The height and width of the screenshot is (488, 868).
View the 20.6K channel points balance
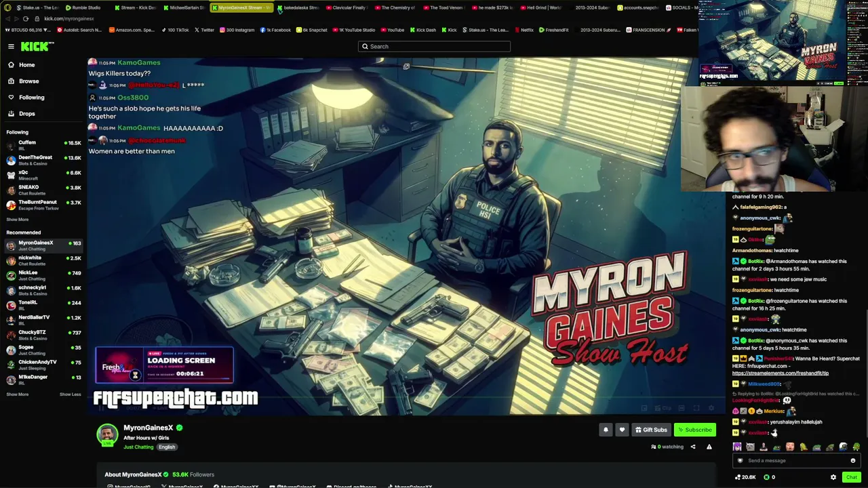point(745,477)
